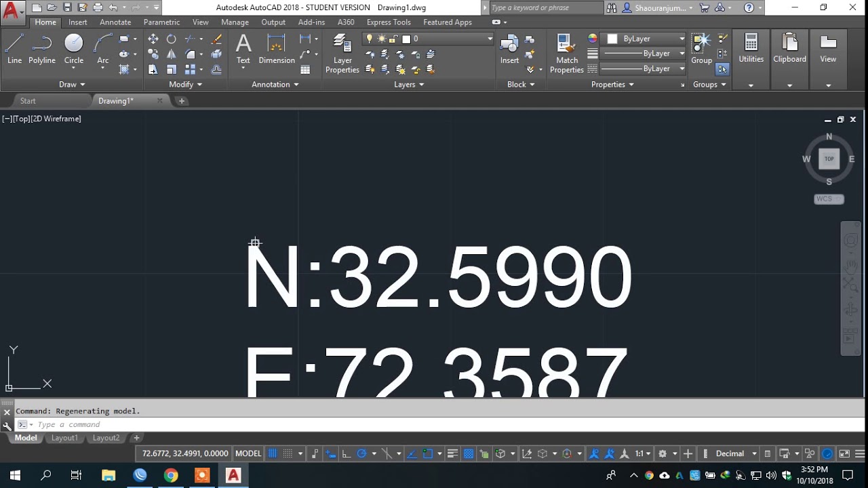Click the Plot printer icon

pyautogui.click(x=98, y=7)
